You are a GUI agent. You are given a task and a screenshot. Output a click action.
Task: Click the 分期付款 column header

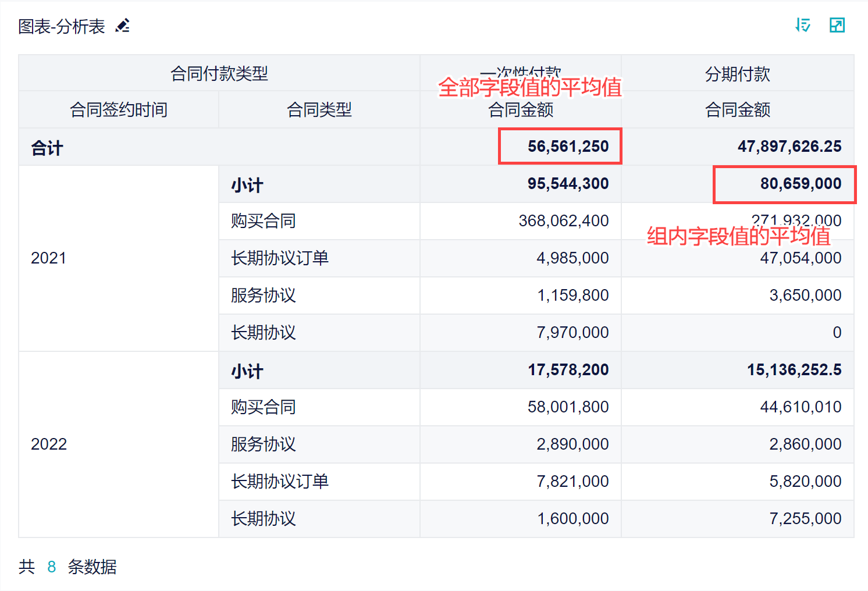[737, 74]
